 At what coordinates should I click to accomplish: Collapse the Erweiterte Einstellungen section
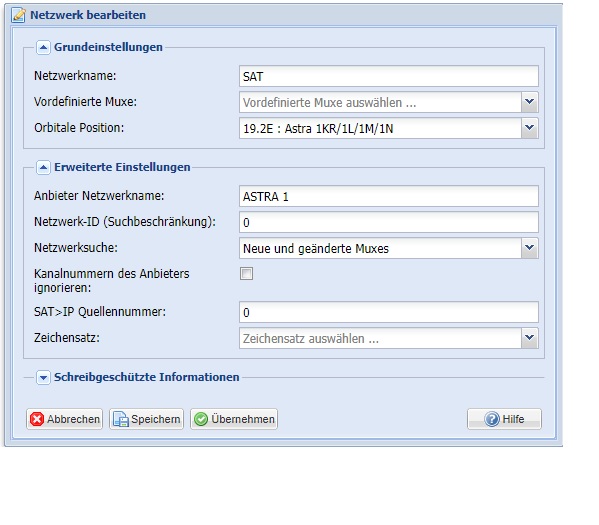(43, 167)
